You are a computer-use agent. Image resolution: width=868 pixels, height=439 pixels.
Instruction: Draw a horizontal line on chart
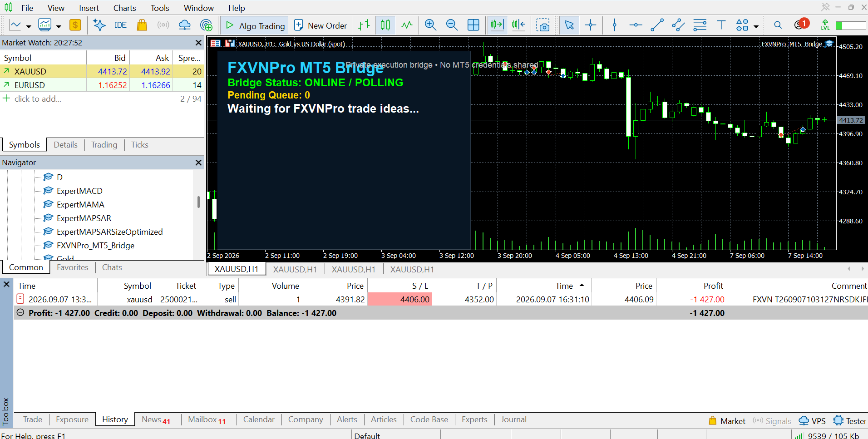pos(636,25)
